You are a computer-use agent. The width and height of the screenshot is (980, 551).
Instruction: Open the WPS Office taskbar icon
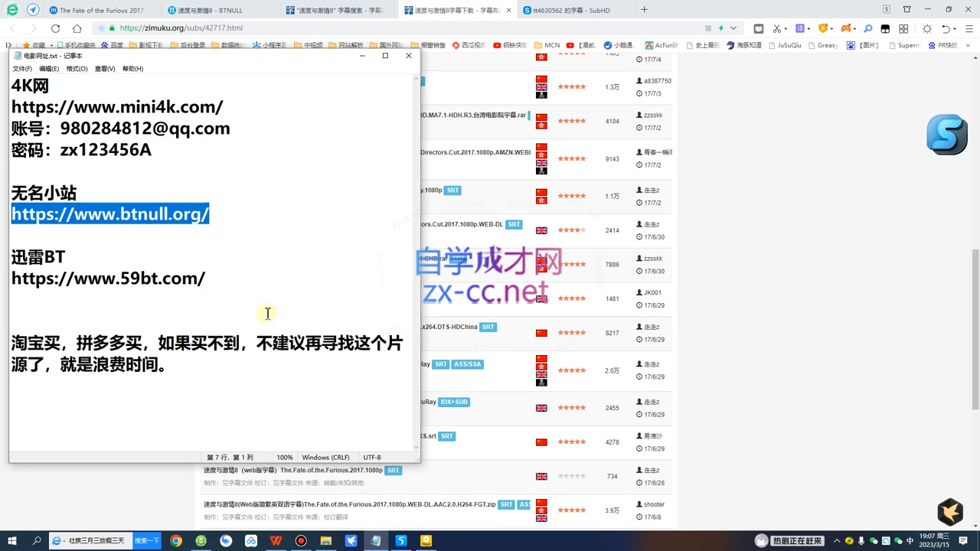coord(276,540)
